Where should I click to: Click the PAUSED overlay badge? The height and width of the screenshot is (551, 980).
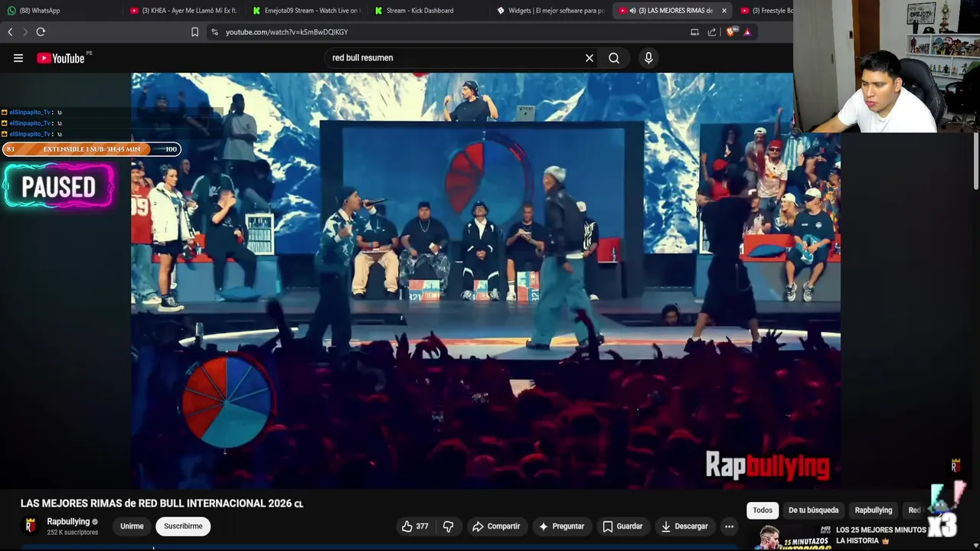59,187
